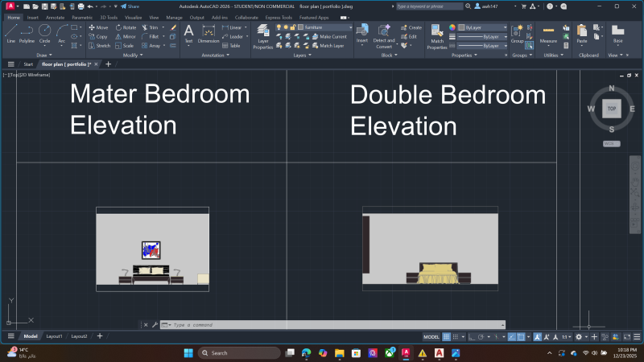Switch to the Layout1 tab
Viewport: 644px width, 362px height.
(x=54, y=336)
